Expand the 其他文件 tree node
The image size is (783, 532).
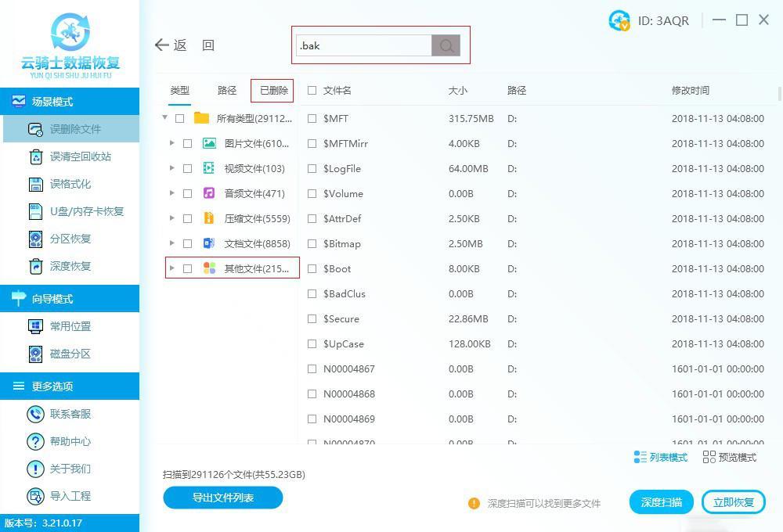point(171,268)
